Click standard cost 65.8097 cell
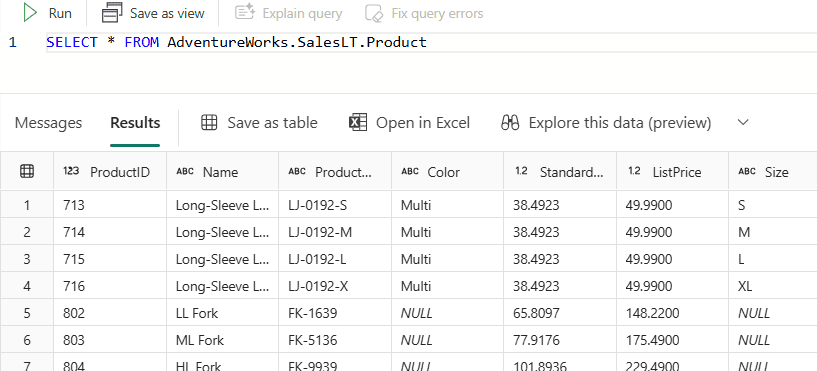This screenshot has width=817, height=371. [x=560, y=313]
